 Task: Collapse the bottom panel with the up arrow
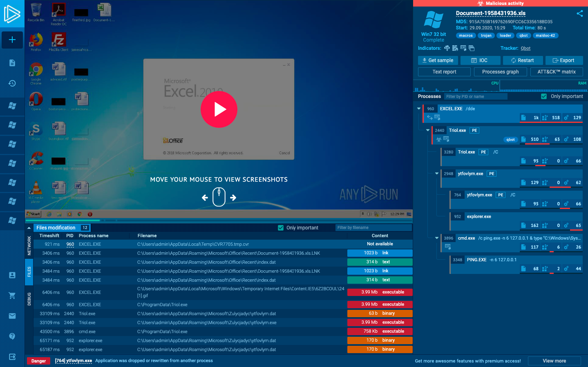pyautogui.click(x=29, y=228)
